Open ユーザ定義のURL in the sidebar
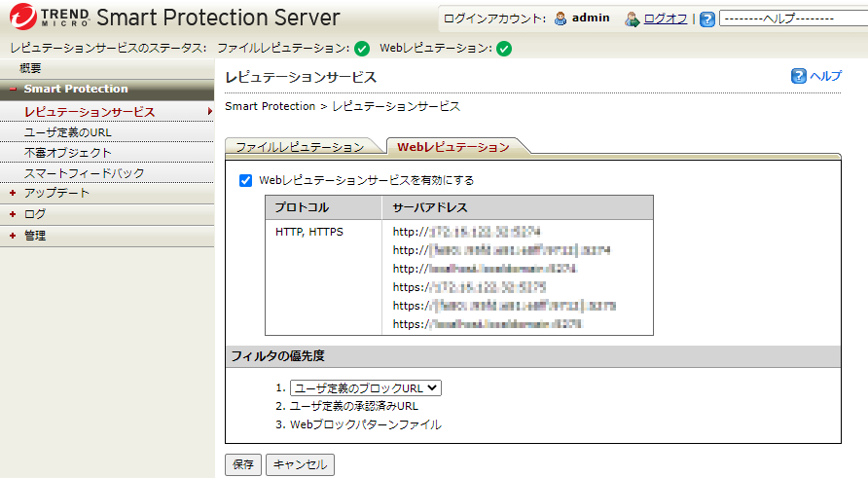The image size is (868, 478). [x=68, y=131]
